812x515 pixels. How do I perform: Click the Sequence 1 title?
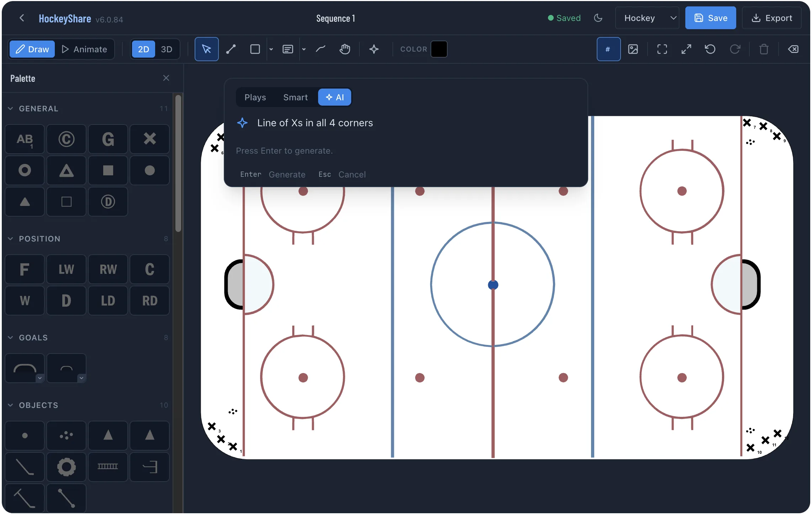click(x=336, y=18)
